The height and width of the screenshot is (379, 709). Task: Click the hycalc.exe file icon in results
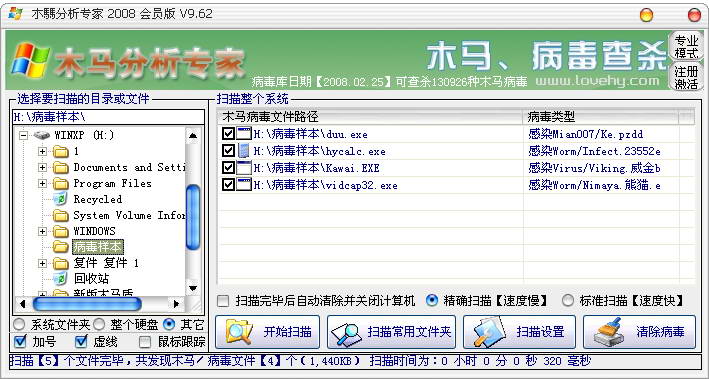(x=244, y=151)
